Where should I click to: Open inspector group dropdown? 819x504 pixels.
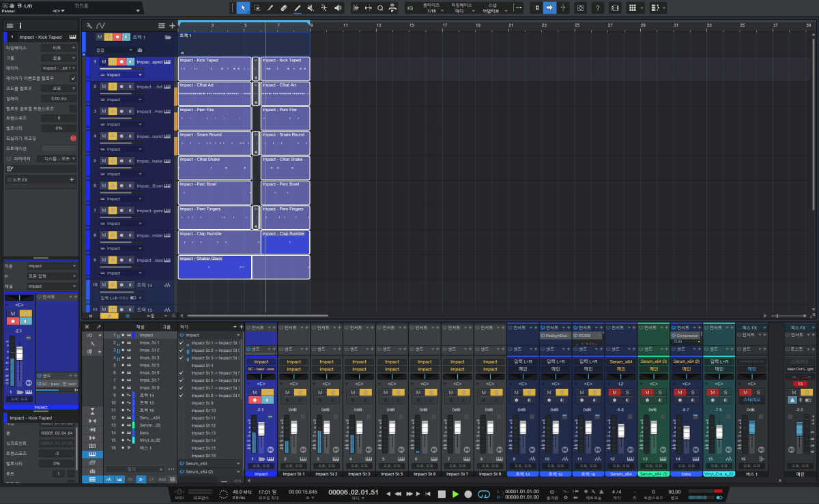pos(58,59)
